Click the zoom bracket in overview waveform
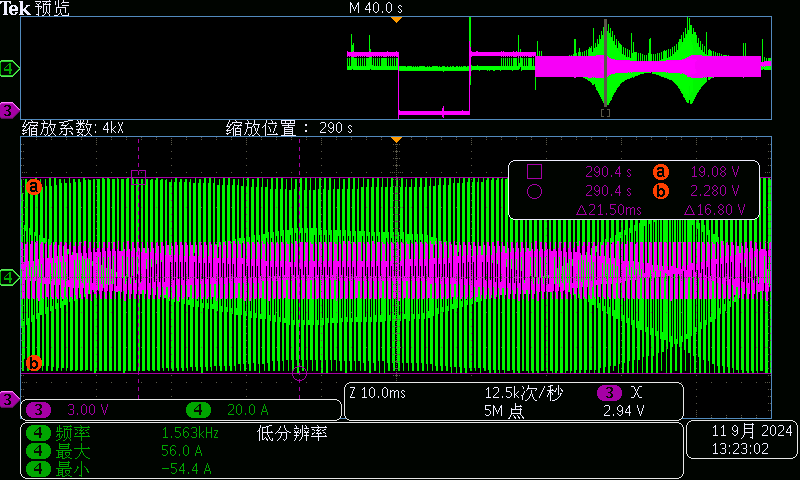 605,112
